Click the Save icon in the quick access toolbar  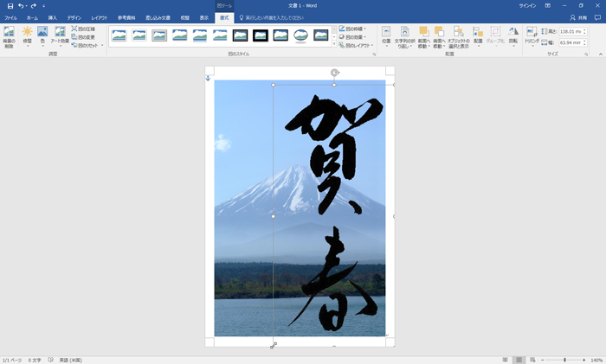click(10, 6)
